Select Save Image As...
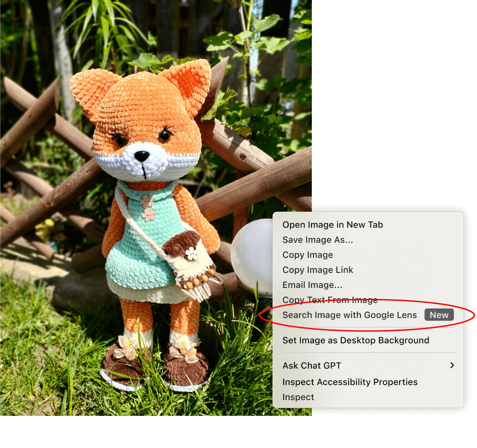477x448 pixels. pos(318,240)
